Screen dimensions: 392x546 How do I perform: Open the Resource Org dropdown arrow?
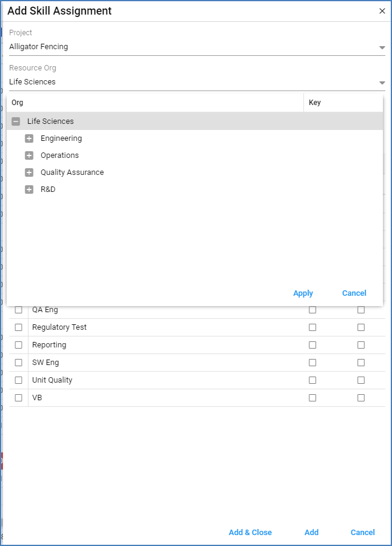pyautogui.click(x=382, y=81)
